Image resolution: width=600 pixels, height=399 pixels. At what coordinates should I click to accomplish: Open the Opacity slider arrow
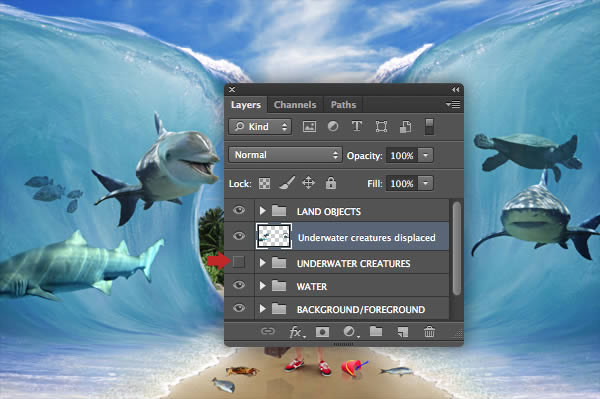(426, 155)
